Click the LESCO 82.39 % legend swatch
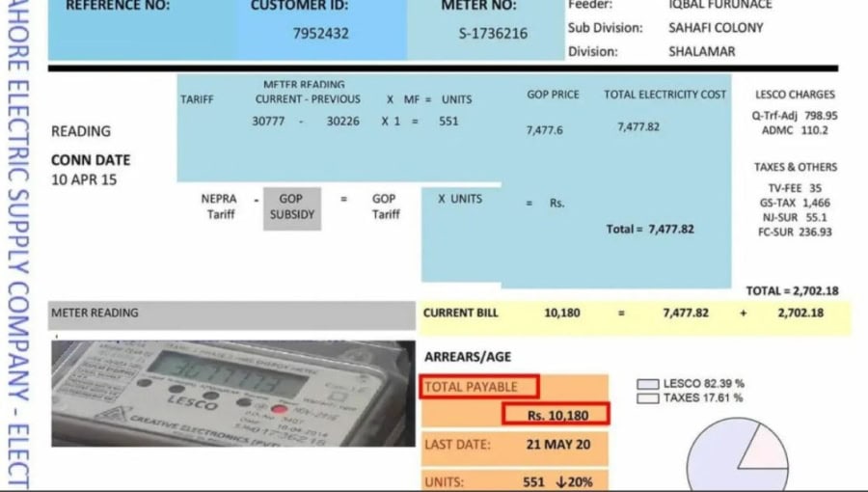868x492 pixels. tap(647, 384)
